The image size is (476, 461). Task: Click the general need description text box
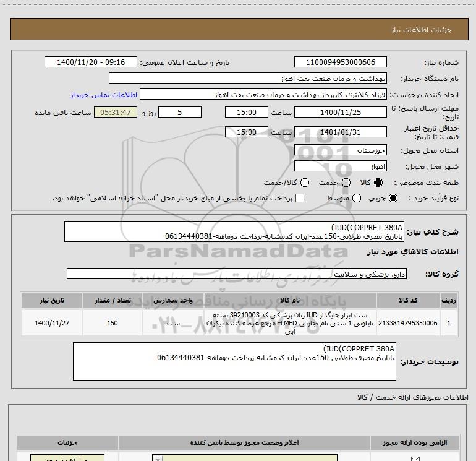[234, 231]
